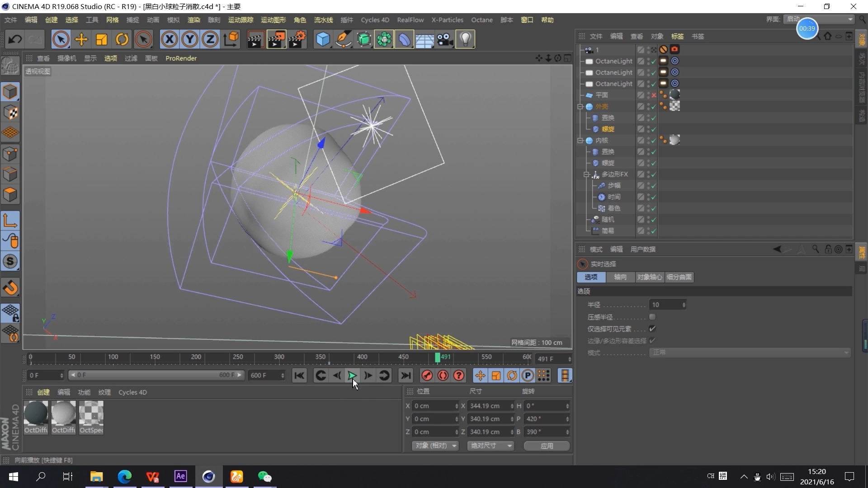
Task: Toggle enable checkmark for 平面 object
Action: (x=654, y=95)
